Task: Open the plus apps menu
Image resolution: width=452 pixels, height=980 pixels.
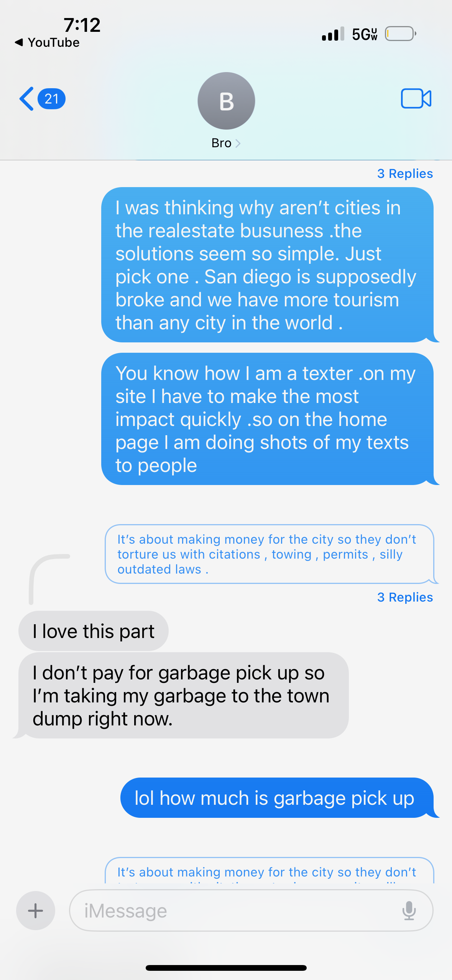Action: click(x=36, y=910)
